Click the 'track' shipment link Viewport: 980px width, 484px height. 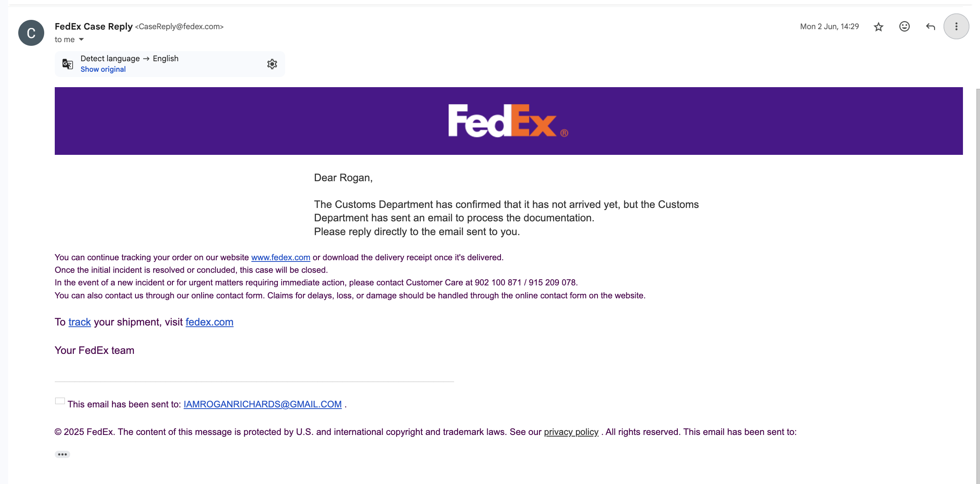(x=80, y=322)
